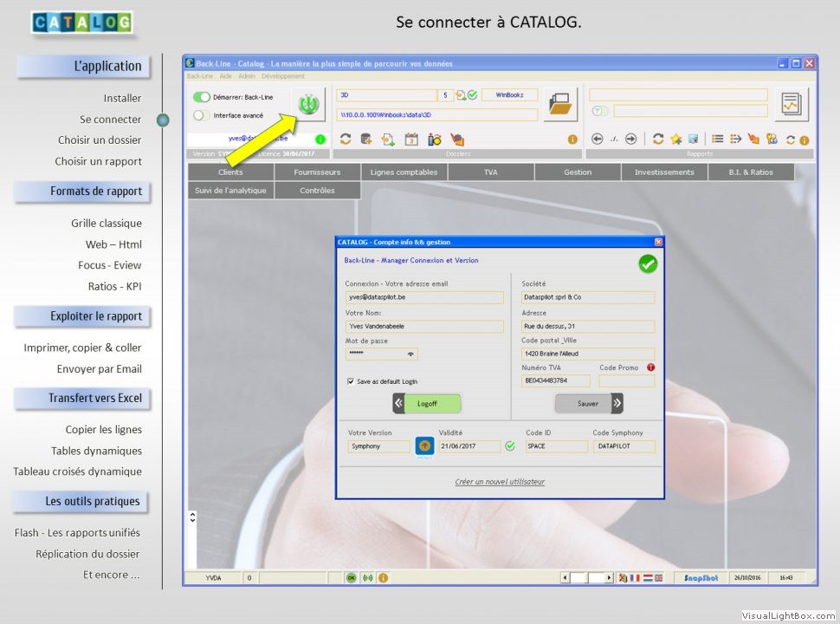Click the green info icon beside user email
The width and height of the screenshot is (840, 624).
[x=320, y=140]
